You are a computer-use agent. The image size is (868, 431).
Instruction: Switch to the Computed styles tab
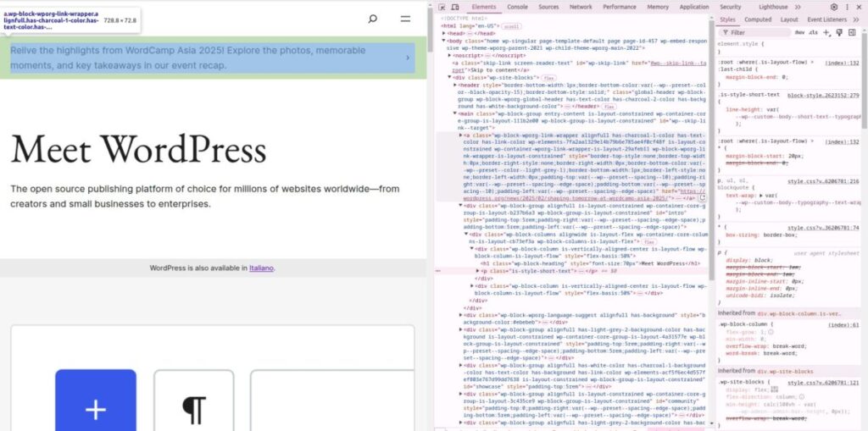click(758, 19)
